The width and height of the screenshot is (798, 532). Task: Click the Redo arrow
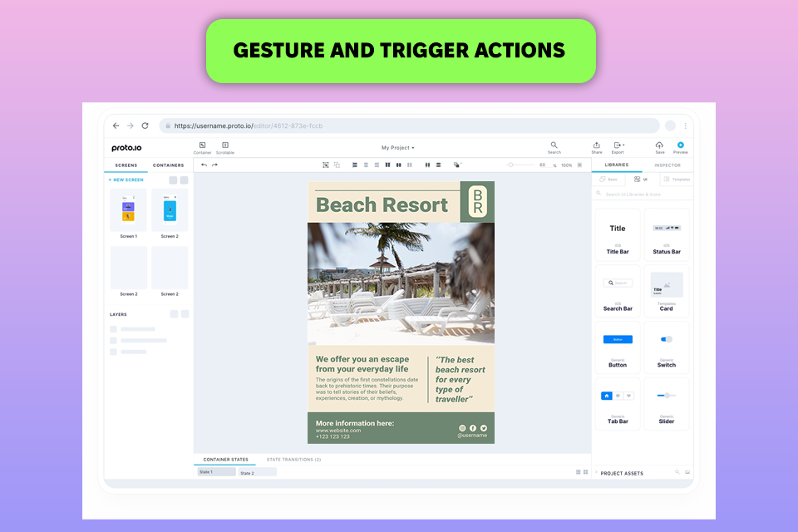[214, 165]
